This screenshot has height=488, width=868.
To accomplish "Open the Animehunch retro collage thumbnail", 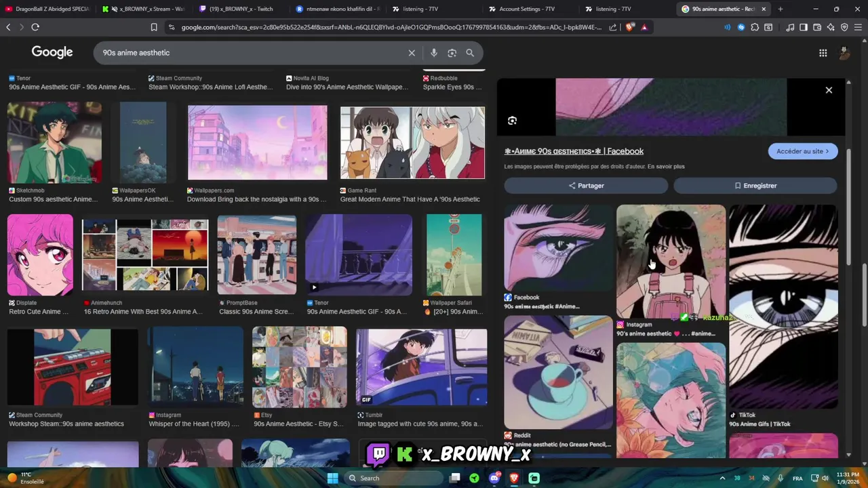I will 145,255.
